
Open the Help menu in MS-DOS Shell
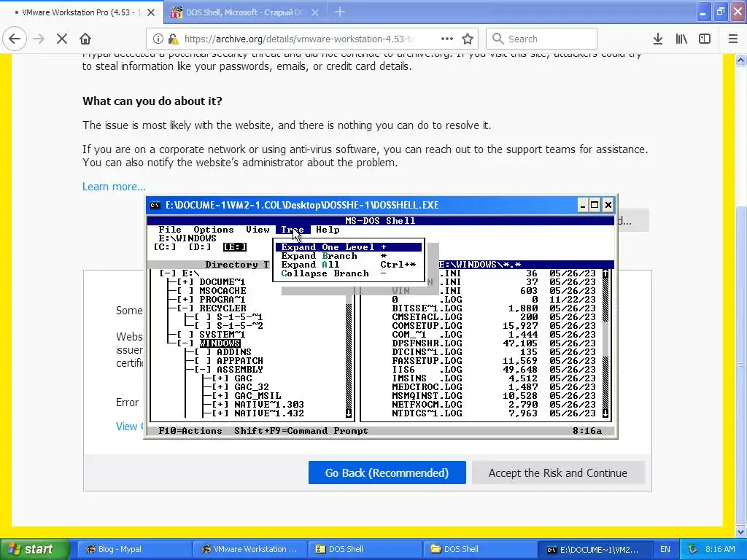pos(328,230)
